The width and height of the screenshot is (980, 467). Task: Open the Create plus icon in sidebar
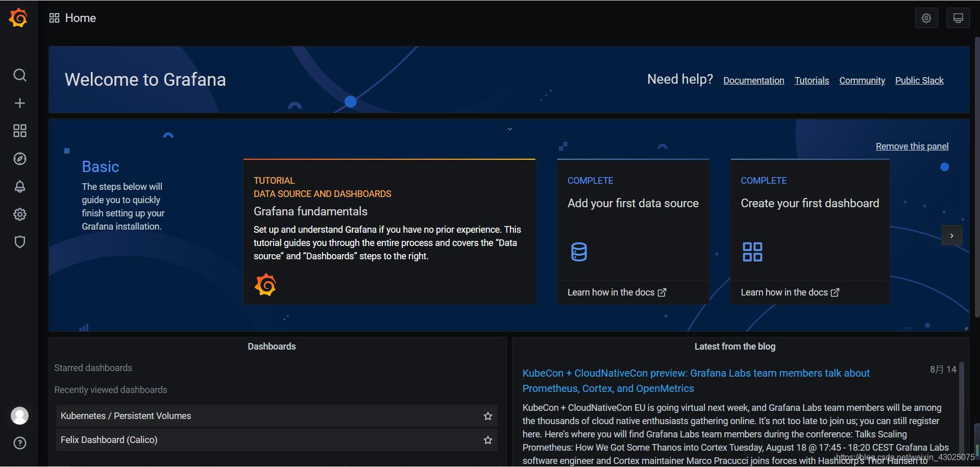(x=19, y=103)
